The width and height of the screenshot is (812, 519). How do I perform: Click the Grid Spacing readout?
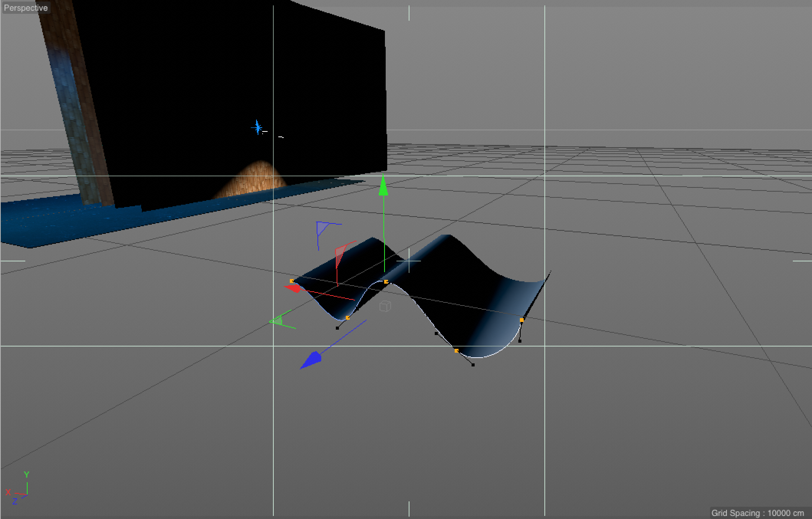point(758,513)
